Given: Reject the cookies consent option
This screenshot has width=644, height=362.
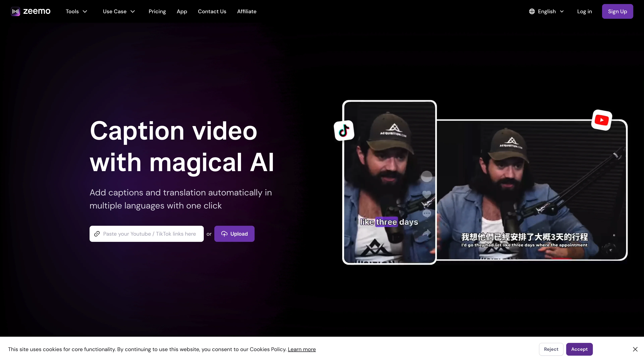Looking at the screenshot, I should click(x=551, y=349).
